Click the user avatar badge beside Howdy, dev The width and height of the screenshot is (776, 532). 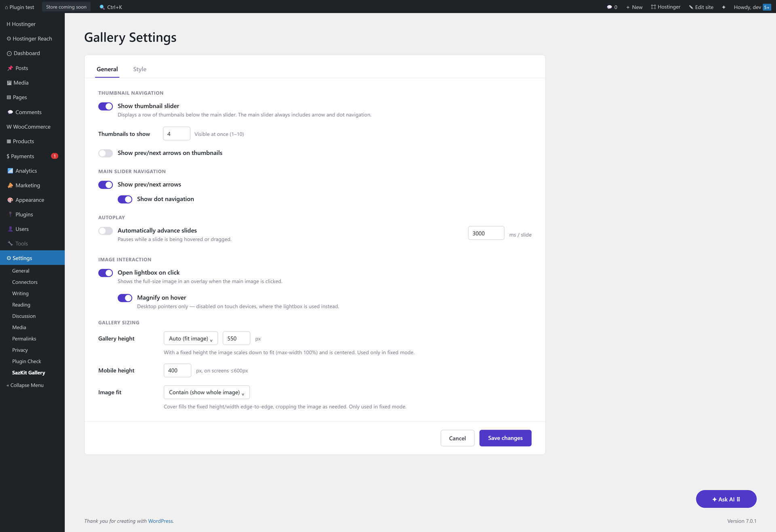pyautogui.click(x=767, y=7)
